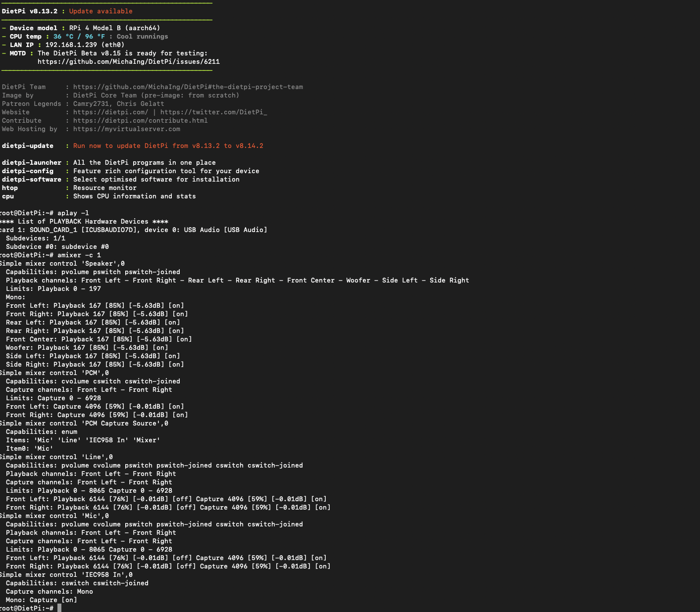Click the "aplay -l" command text

coord(73,213)
